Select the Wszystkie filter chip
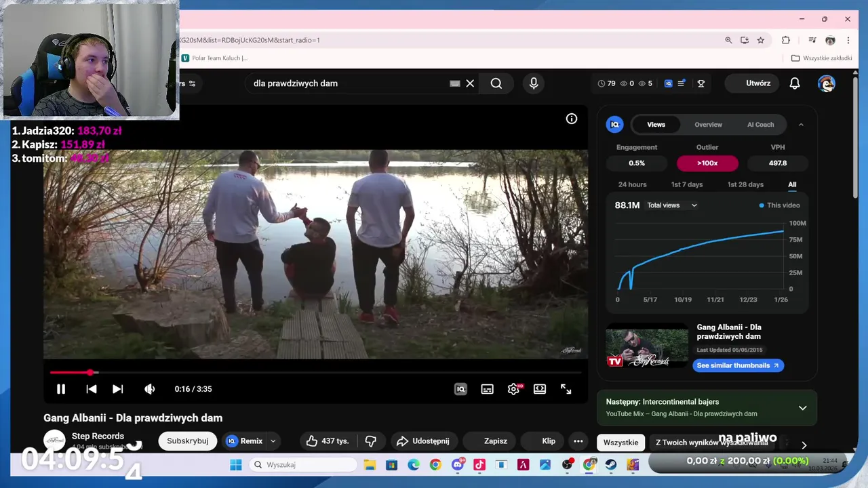868x488 pixels. click(620, 442)
